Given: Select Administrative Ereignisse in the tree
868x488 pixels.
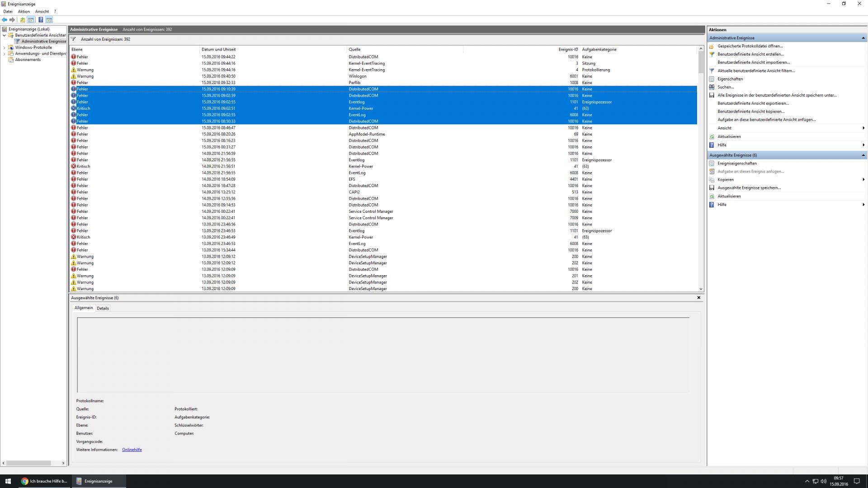Looking at the screenshot, I should (43, 42).
